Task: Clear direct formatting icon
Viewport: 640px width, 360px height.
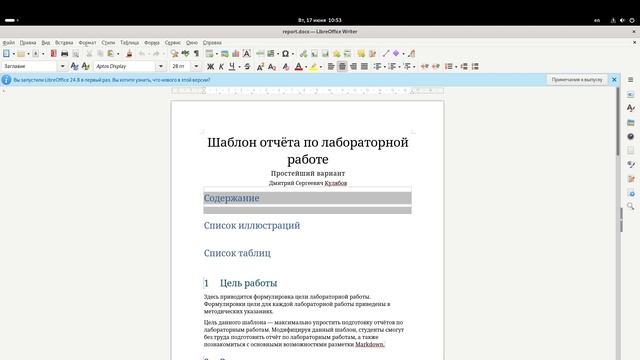Action: pos(286,66)
